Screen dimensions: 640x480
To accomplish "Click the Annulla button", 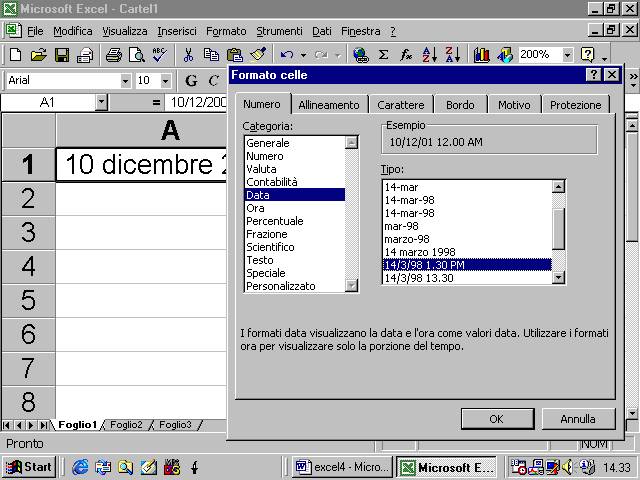I will (578, 419).
